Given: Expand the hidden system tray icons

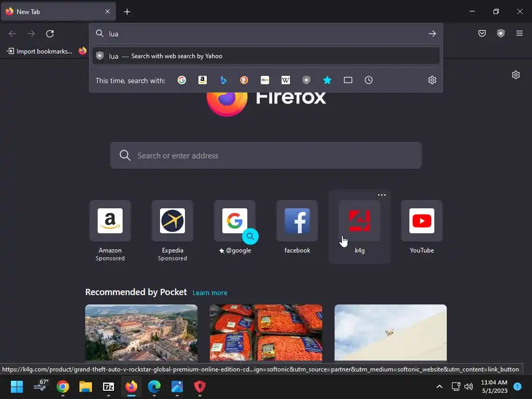Looking at the screenshot, I should point(440,387).
